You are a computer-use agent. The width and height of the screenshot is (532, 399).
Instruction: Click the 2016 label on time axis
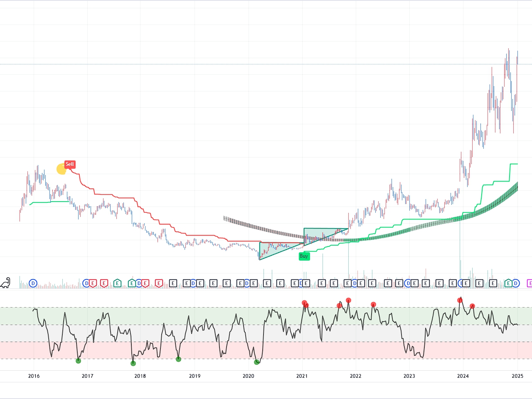click(34, 376)
